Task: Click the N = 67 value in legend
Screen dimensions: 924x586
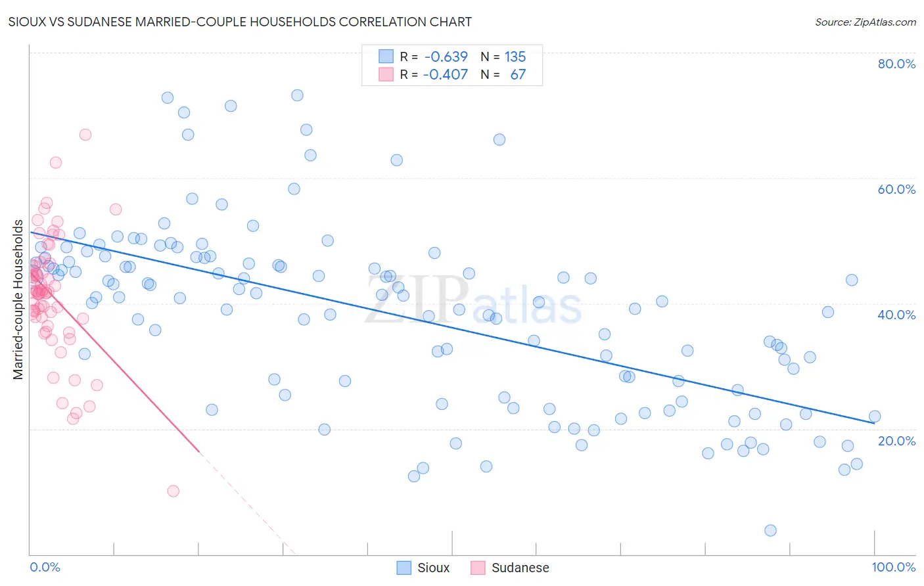Action: click(503, 74)
